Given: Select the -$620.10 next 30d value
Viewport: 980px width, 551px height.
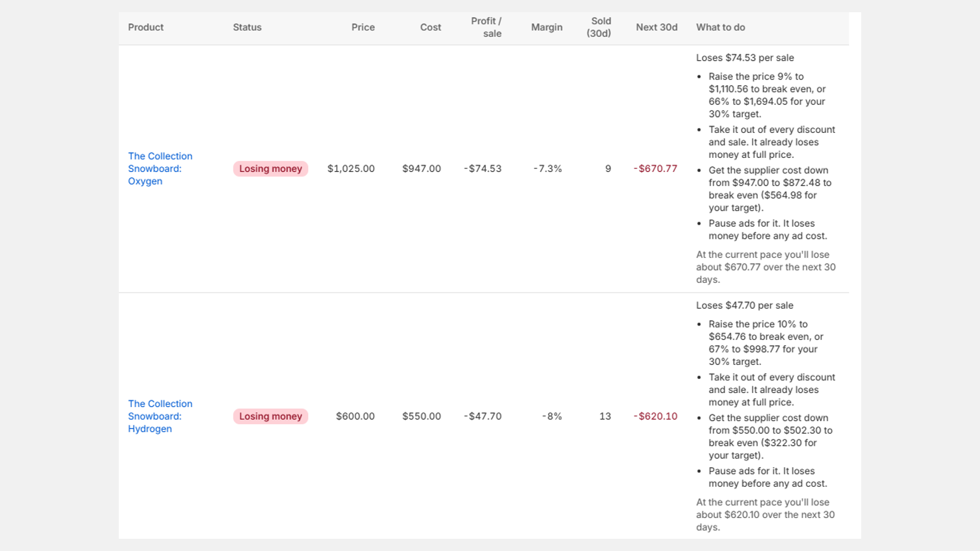Looking at the screenshot, I should tap(655, 416).
